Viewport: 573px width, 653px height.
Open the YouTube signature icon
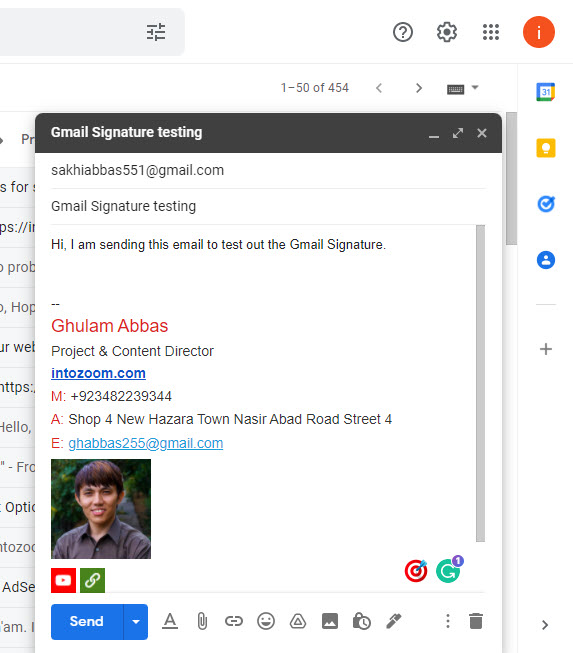tap(63, 580)
